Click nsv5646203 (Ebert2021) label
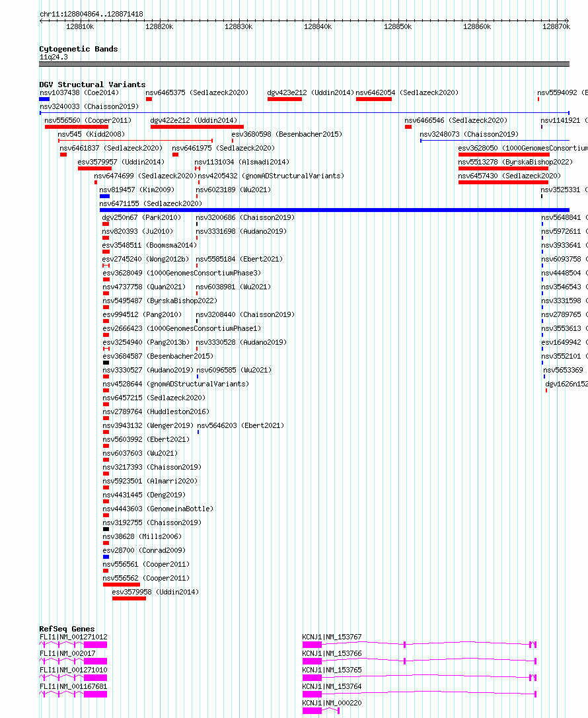 (240, 425)
